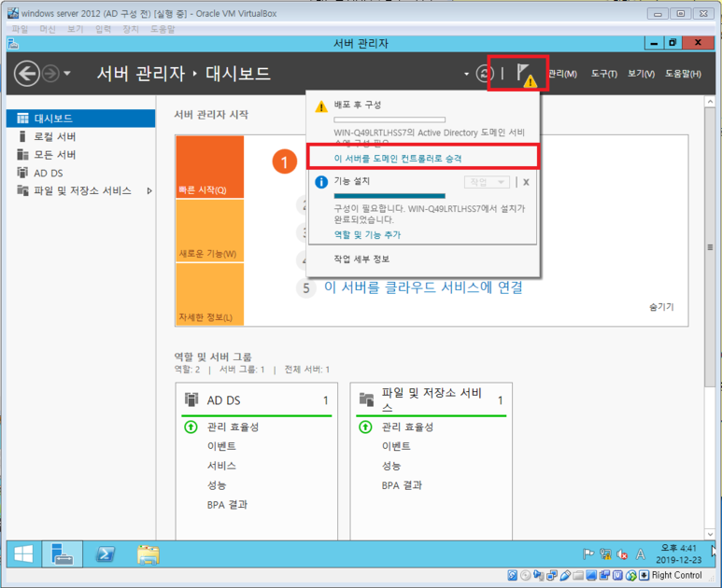Open File Explorer from the taskbar
The width and height of the screenshot is (722, 588).
149,554
